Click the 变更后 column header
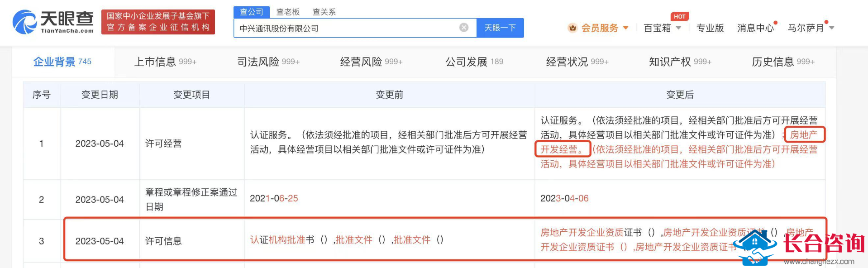 coord(680,95)
